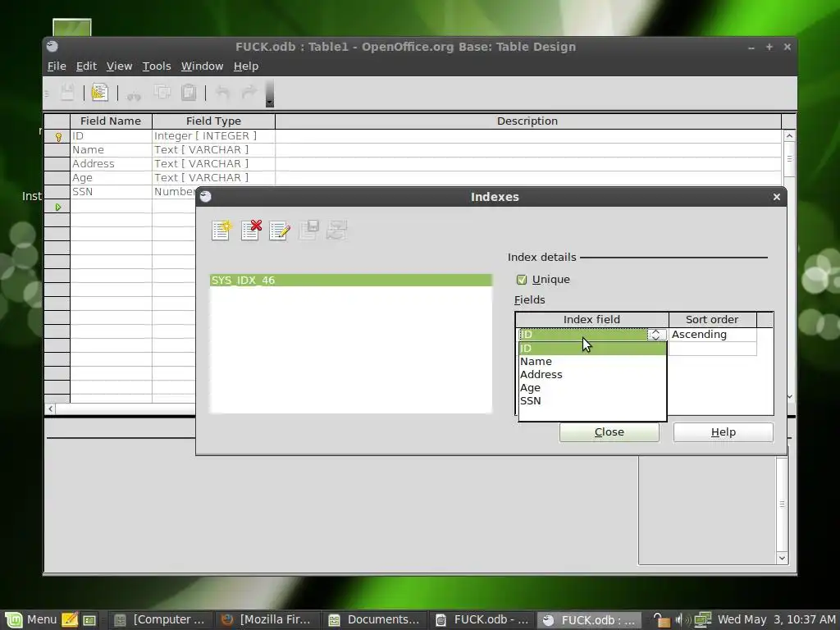Viewport: 840px width, 630px height.
Task: Click the Redo icon in Table Design toolbar
Action: pos(249,93)
